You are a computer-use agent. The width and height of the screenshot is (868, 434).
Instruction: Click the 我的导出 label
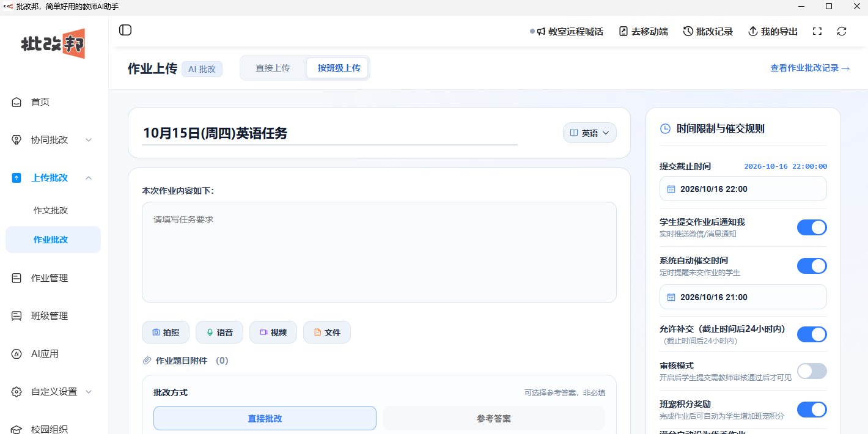pos(779,32)
